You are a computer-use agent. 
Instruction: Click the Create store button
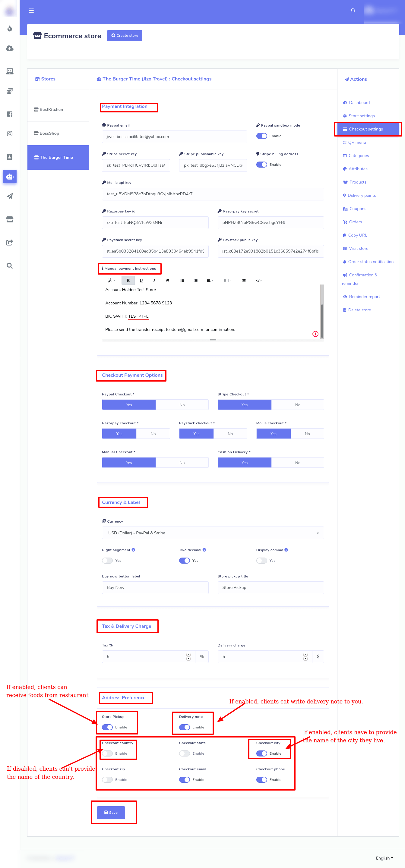pyautogui.click(x=125, y=36)
